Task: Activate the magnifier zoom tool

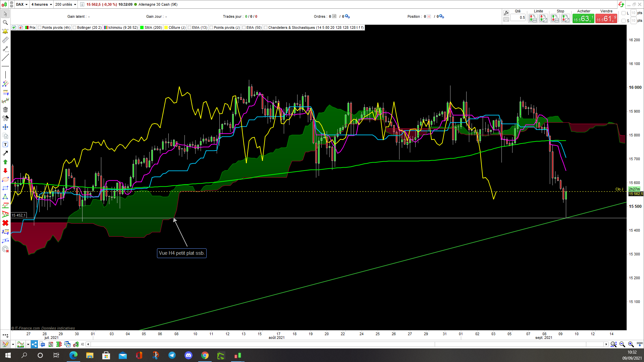Action: tap(5, 22)
